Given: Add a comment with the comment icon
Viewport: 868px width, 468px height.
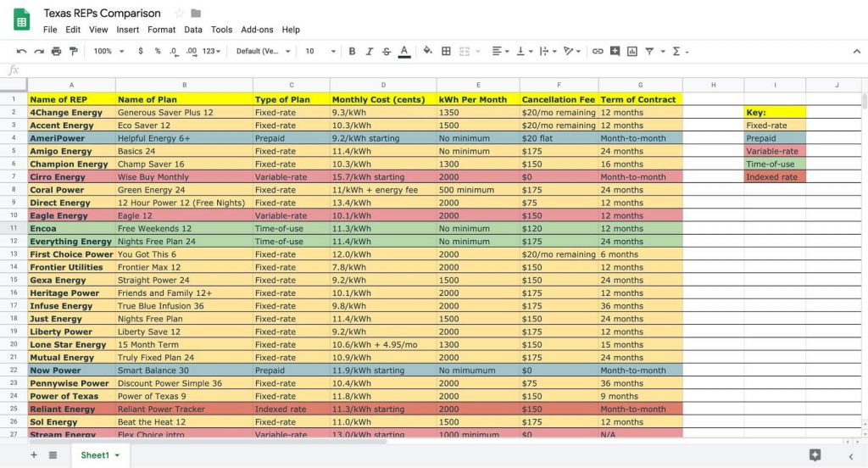Looking at the screenshot, I should pos(615,51).
